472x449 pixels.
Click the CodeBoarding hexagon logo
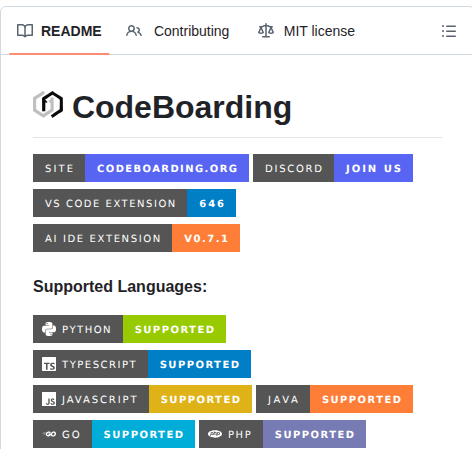48,105
